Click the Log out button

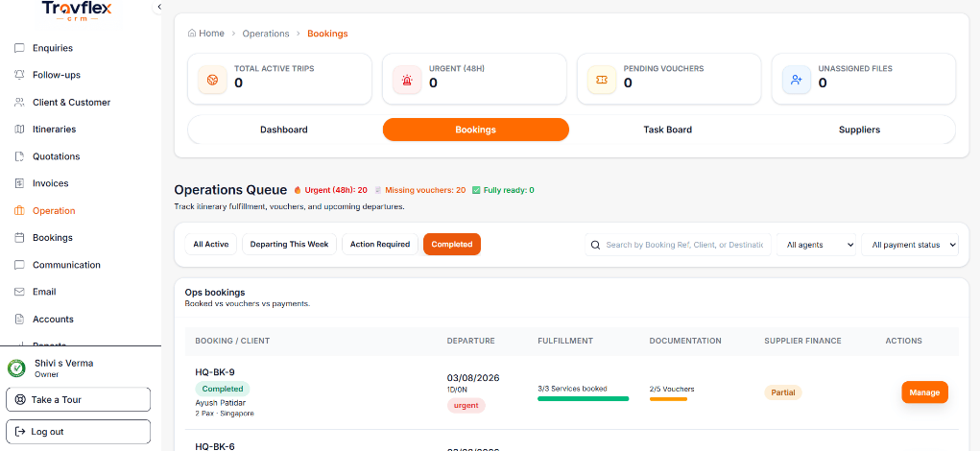click(x=78, y=432)
